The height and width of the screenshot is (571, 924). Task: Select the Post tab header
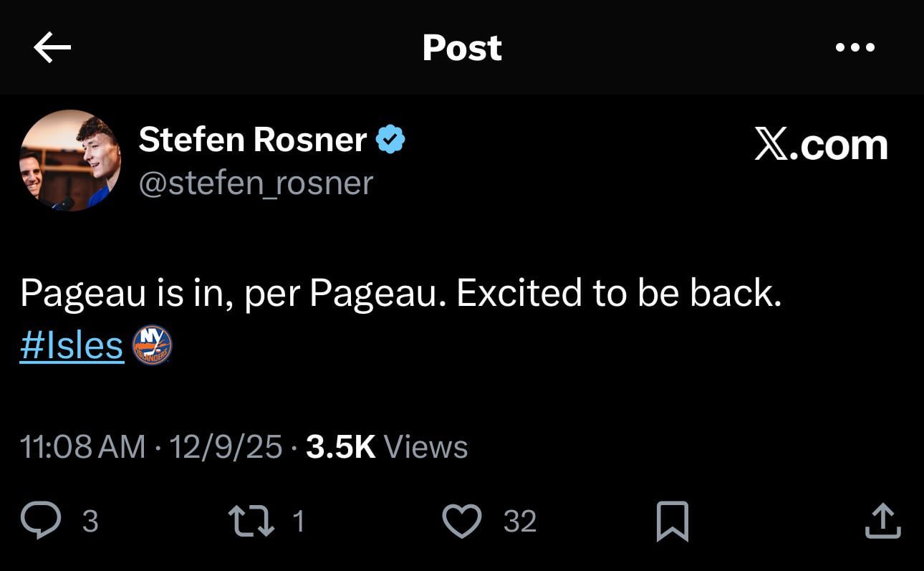click(462, 47)
